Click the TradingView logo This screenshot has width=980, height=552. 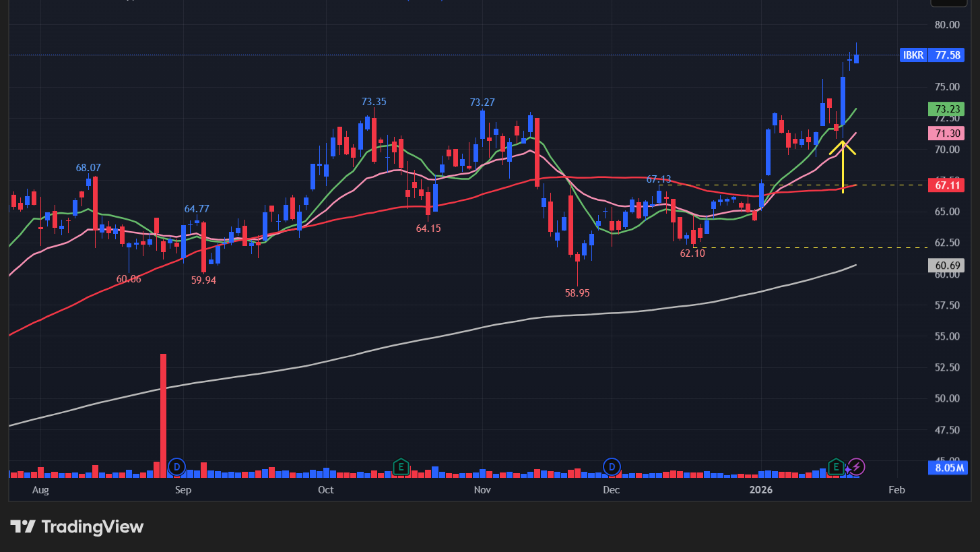click(x=77, y=526)
